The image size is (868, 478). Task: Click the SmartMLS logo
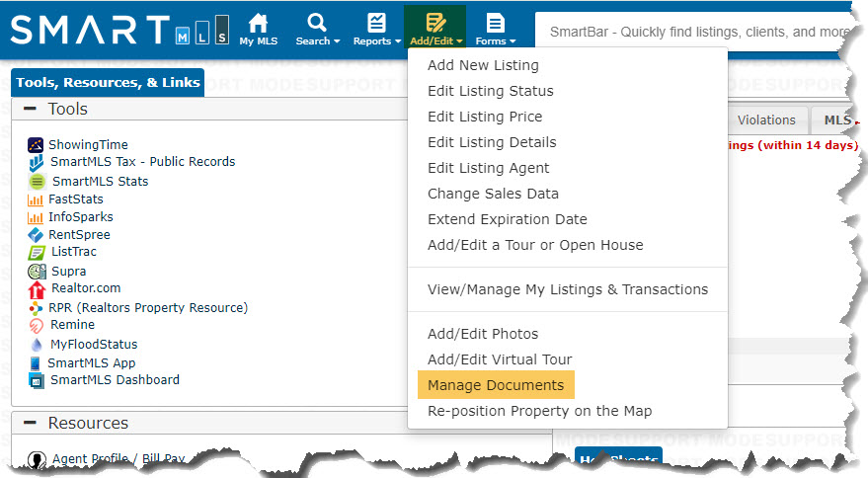coord(119,30)
